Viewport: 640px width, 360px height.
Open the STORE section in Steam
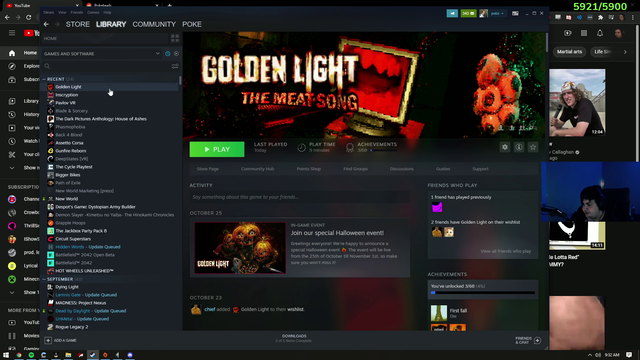coord(78,24)
